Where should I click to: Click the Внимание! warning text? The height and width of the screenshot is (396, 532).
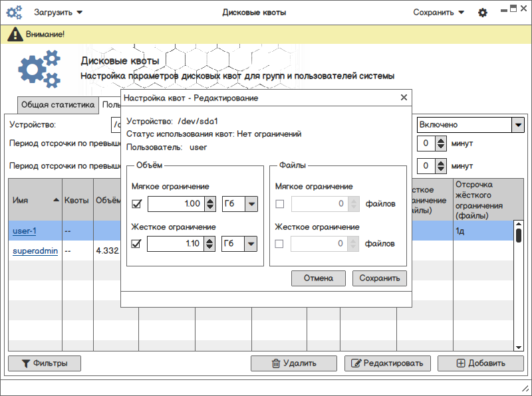pyautogui.click(x=45, y=35)
